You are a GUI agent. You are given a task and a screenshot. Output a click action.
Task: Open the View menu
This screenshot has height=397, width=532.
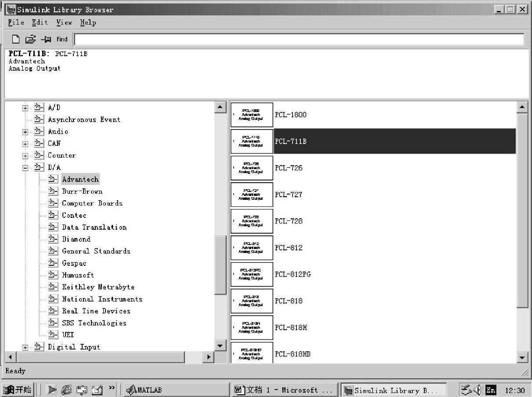64,22
